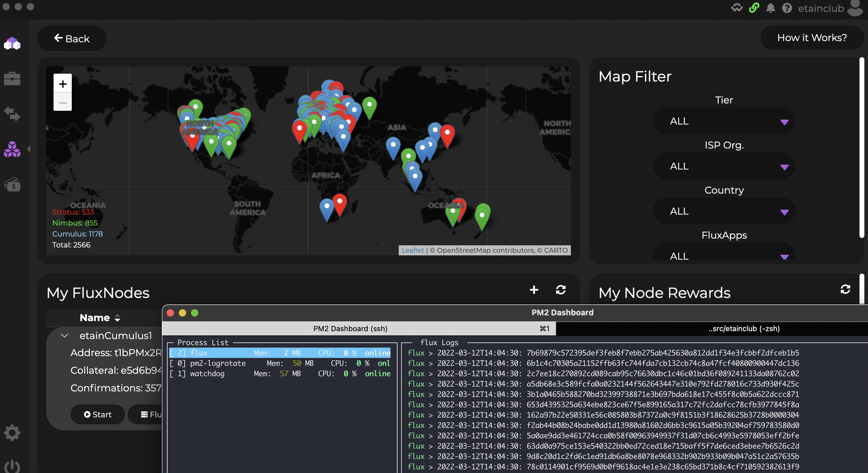This screenshot has height=473, width=868.
Task: Open the settings gear in sidebar
Action: pyautogui.click(x=12, y=433)
